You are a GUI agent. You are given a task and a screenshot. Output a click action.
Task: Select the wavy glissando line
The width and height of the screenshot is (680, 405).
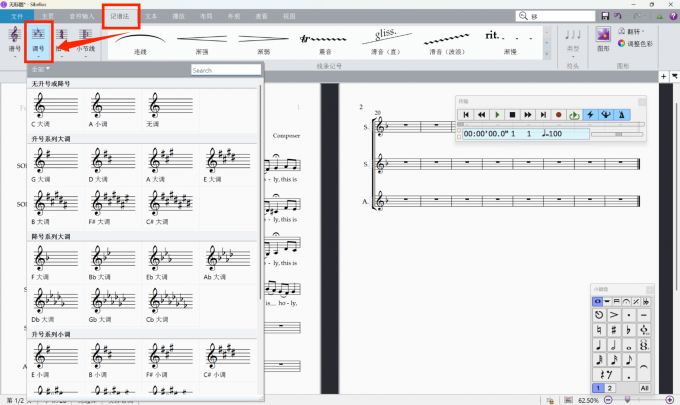click(x=447, y=43)
